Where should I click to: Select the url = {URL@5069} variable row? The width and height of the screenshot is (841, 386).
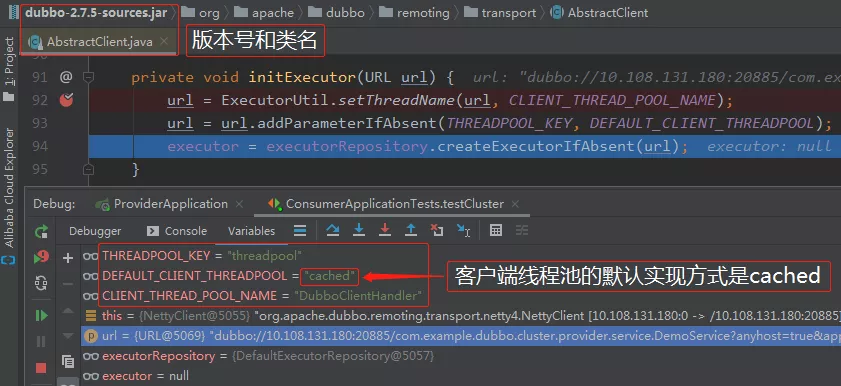coord(462,336)
